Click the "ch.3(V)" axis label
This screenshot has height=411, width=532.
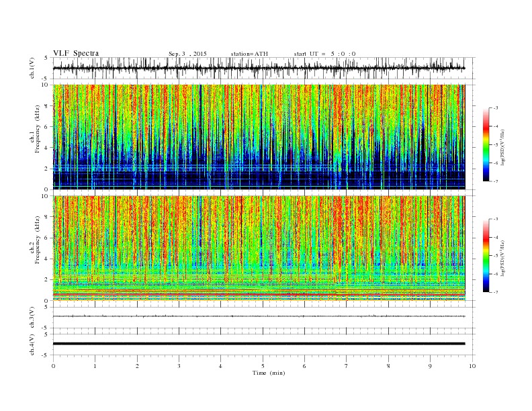pos(32,318)
